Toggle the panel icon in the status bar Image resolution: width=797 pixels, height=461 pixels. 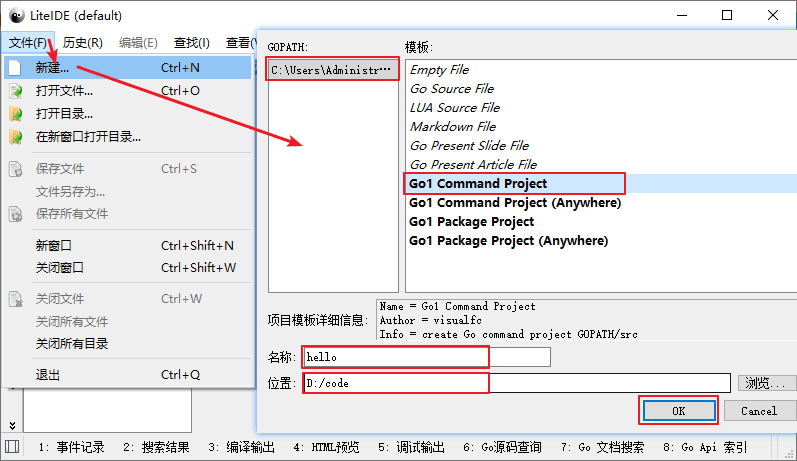[12, 447]
